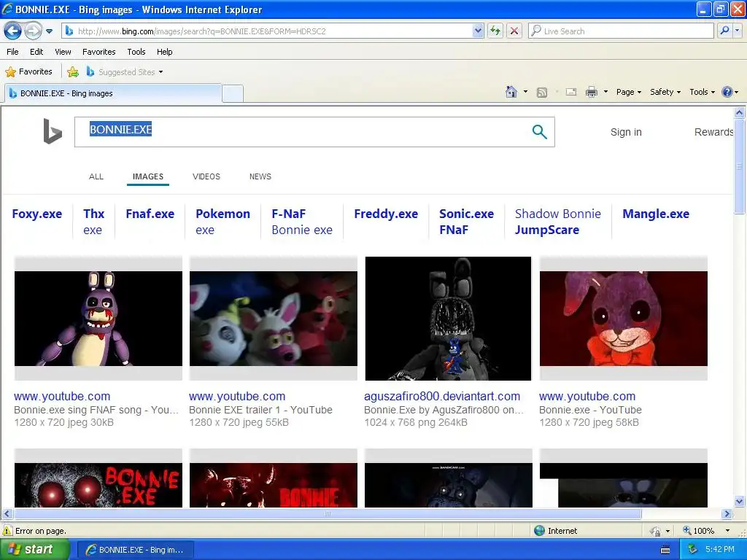Click the vertical scrollbar down arrow
Viewport: 747px width, 560px height.
coord(740,502)
